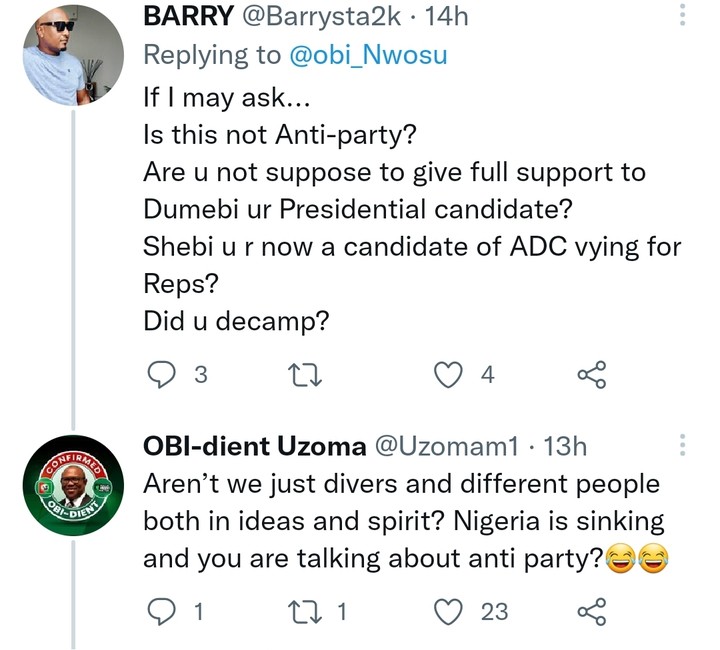720x650 pixels.
Task: Like BARRY's tweet
Action: pyautogui.click(x=451, y=375)
